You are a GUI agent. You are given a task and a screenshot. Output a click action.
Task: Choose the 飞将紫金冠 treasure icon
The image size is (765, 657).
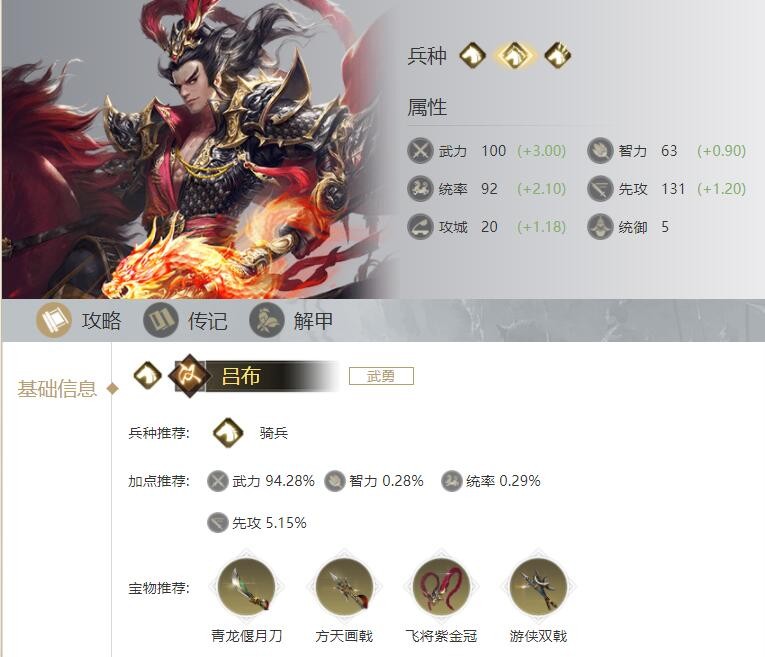point(441,587)
